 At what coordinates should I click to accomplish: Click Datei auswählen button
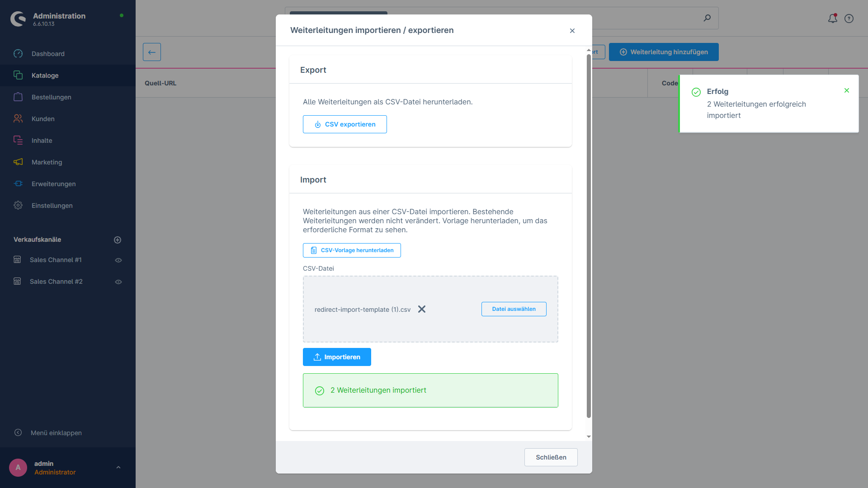[x=514, y=309]
